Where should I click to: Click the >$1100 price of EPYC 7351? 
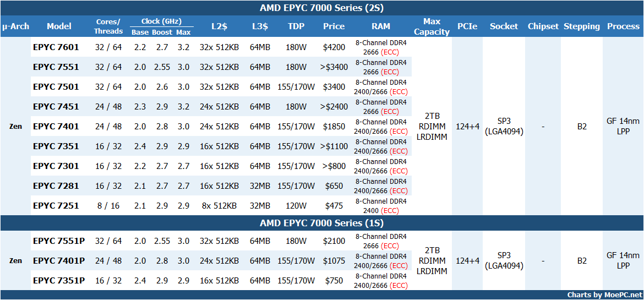pos(334,146)
